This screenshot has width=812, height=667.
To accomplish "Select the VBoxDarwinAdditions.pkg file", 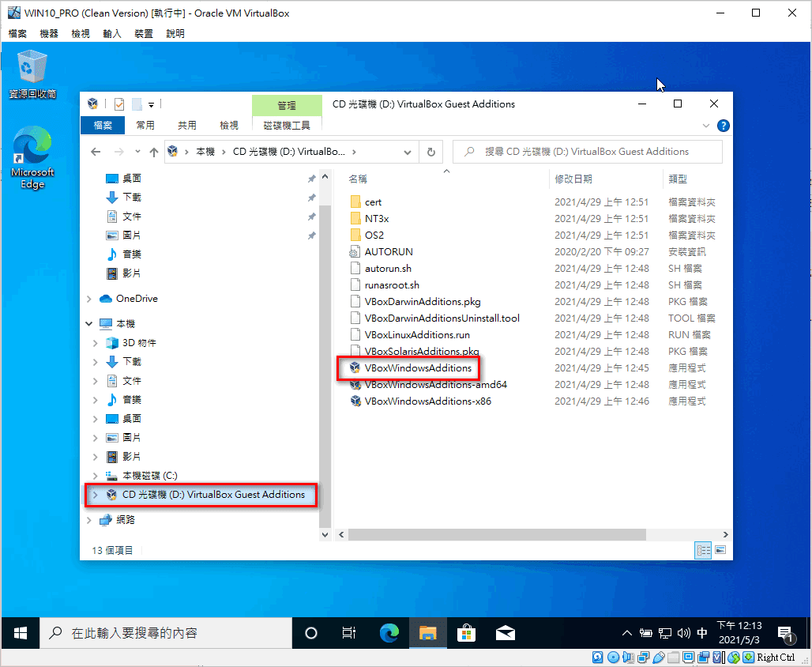I will click(x=415, y=302).
